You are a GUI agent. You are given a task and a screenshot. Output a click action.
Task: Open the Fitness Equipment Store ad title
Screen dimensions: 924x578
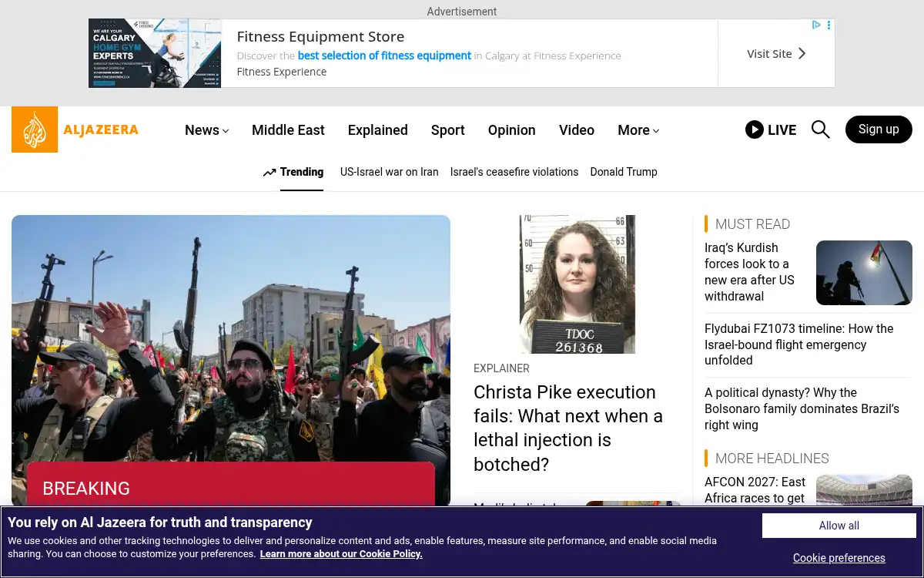tap(320, 36)
